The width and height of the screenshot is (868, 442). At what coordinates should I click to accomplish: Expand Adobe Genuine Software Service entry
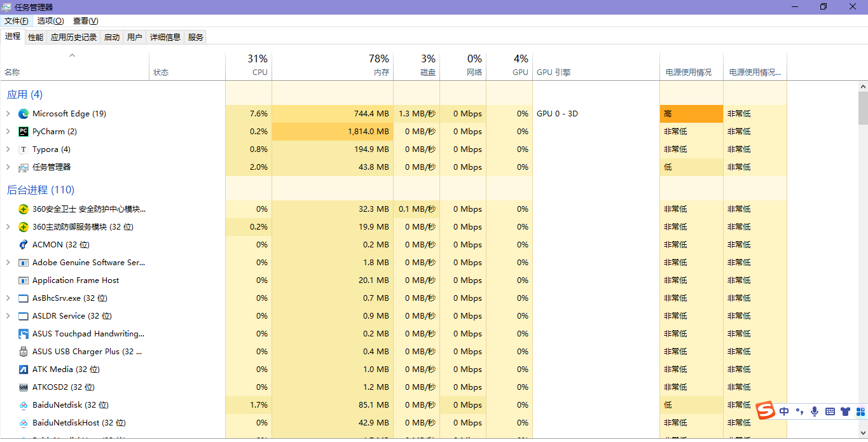pos(8,263)
